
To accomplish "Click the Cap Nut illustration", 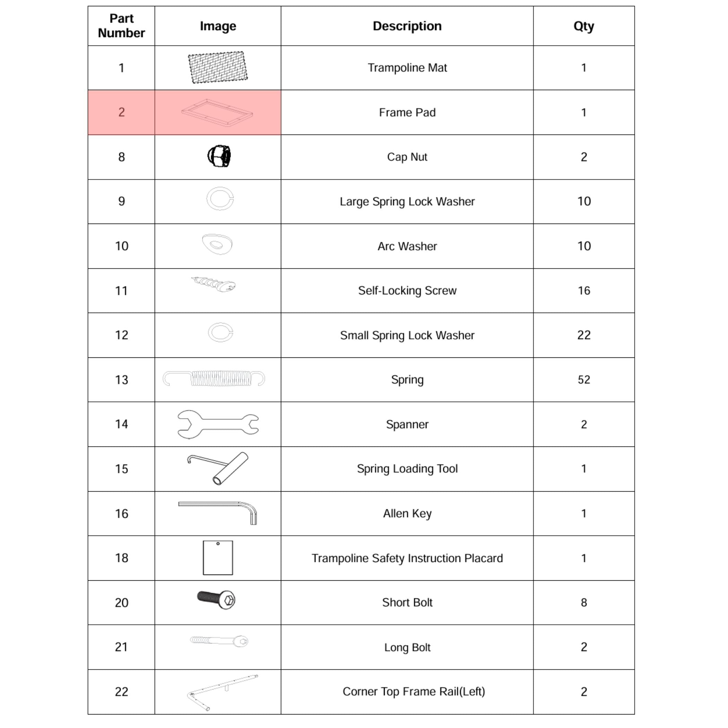I will coord(219,156).
